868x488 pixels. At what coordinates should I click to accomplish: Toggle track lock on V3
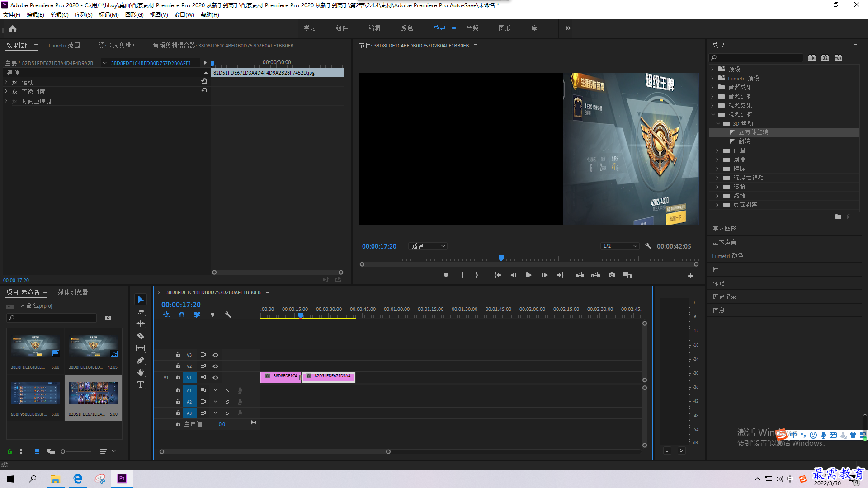pos(178,355)
